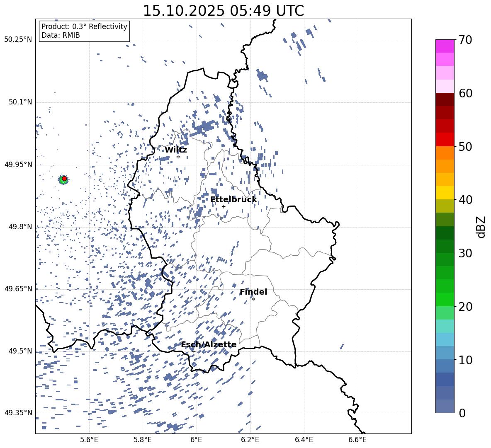Click the 6.4°E longitude label

tap(304, 440)
